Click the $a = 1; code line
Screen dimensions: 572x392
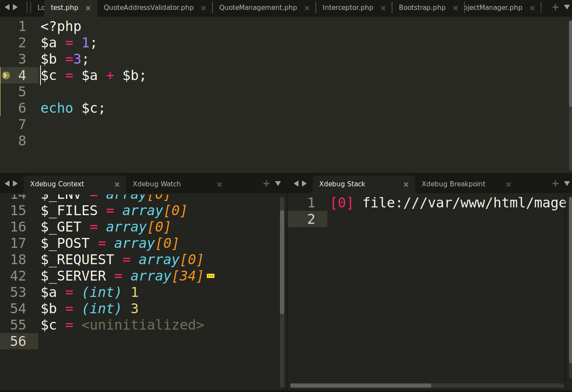tap(68, 43)
